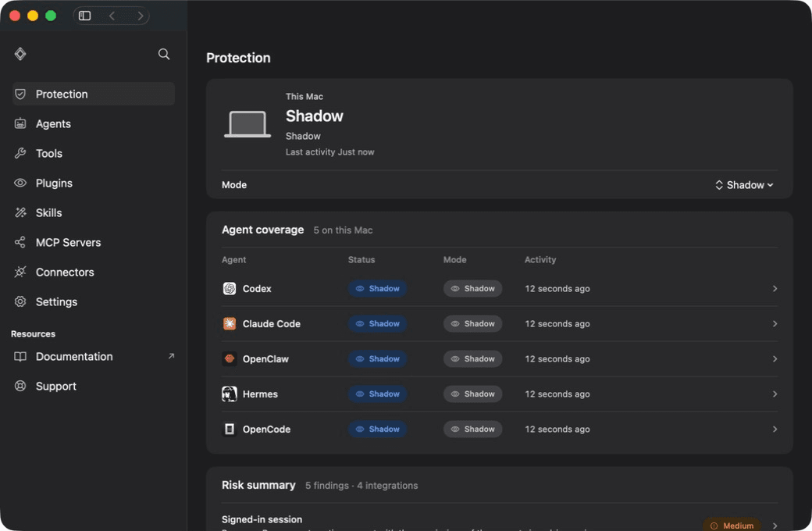Click OpenClaw '12 seconds ago' activity
This screenshot has width=812, height=531.
coord(557,358)
